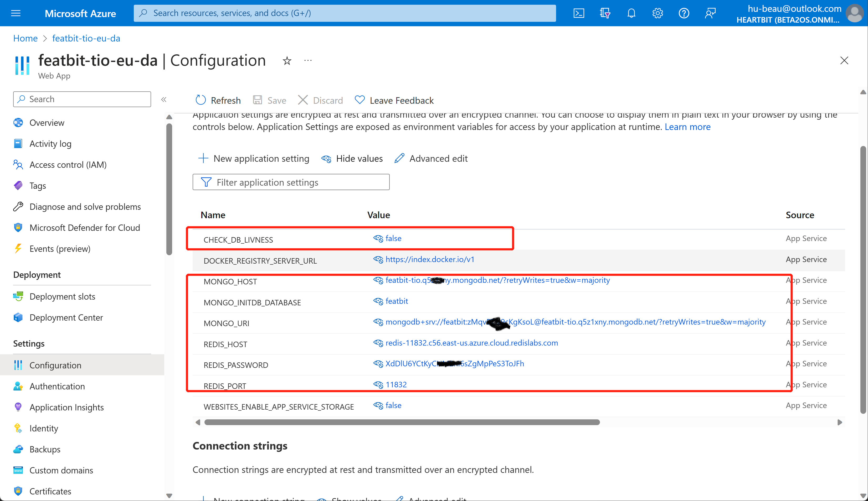Toggle visibility of MONGO_HOST value
Screen dimensions: 868x501
[x=378, y=280]
